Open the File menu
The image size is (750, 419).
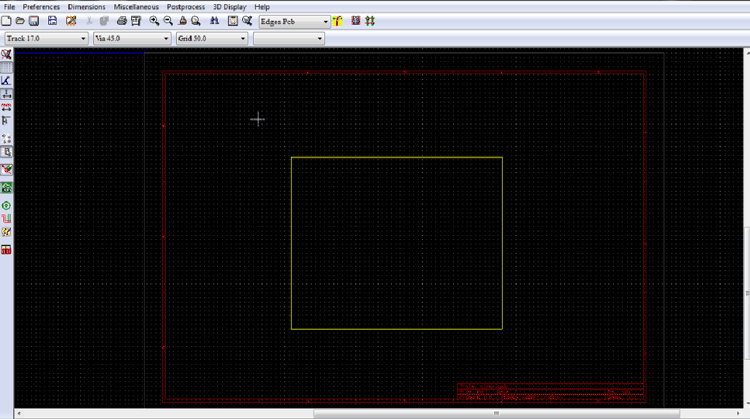click(x=9, y=7)
